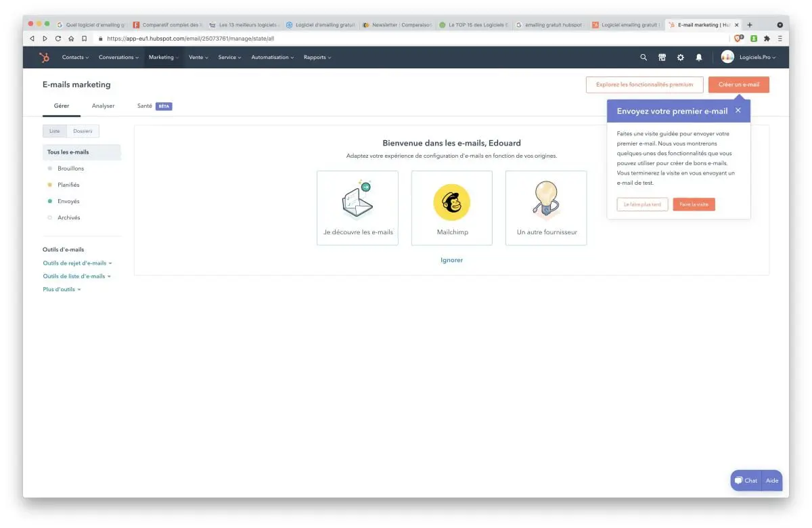Click Faire la visite button

(x=694, y=204)
